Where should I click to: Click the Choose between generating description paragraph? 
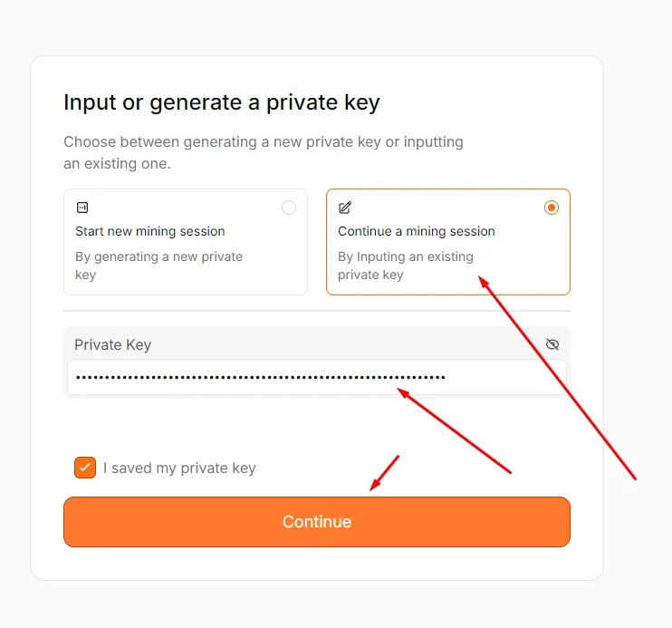pyautogui.click(x=264, y=153)
